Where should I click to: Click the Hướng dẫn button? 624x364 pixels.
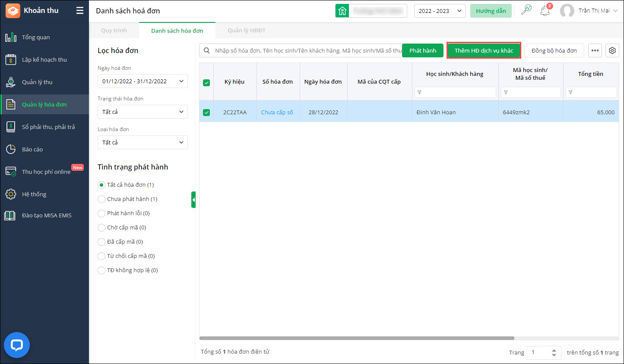pos(491,11)
